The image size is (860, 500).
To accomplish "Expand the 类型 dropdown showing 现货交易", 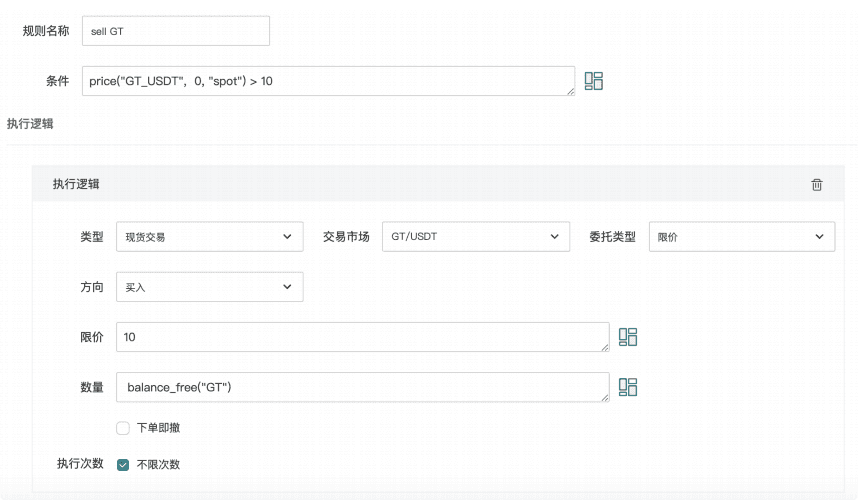I will [209, 237].
